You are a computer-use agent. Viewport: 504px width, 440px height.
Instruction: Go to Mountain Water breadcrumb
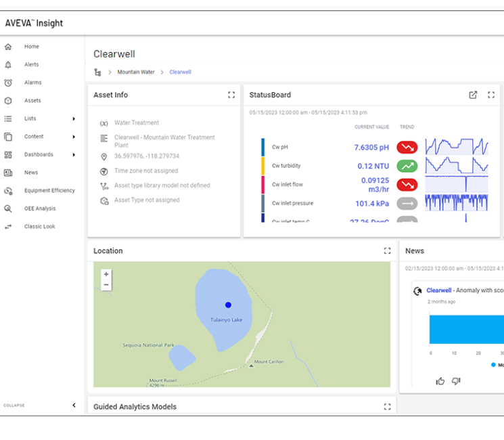click(x=136, y=72)
